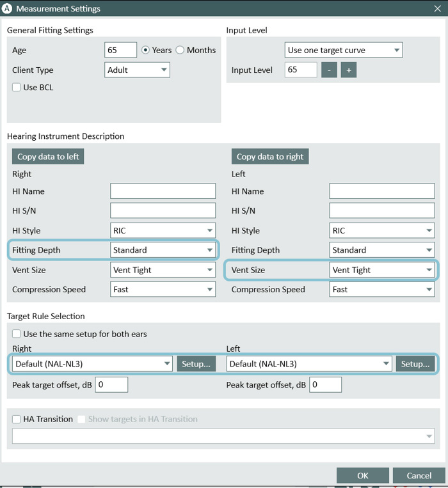Image resolution: width=448 pixels, height=488 pixels.
Task: Check Use the same setup for both ears
Action: click(x=16, y=334)
